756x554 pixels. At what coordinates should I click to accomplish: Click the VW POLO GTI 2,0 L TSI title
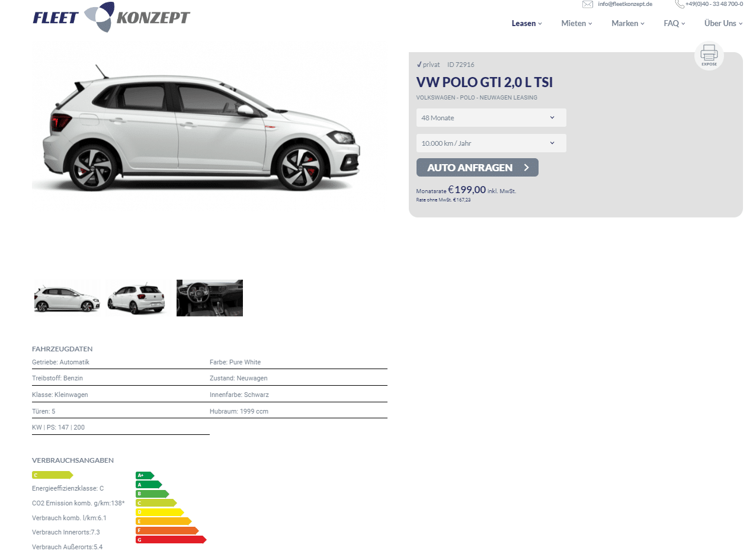[485, 82]
